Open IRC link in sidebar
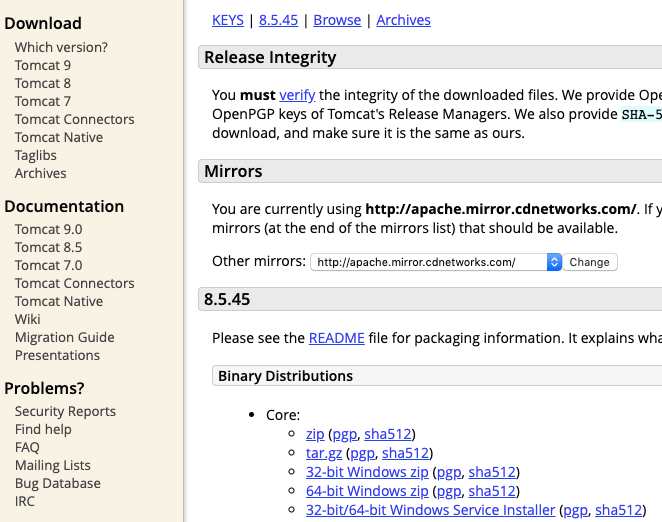 (24, 501)
